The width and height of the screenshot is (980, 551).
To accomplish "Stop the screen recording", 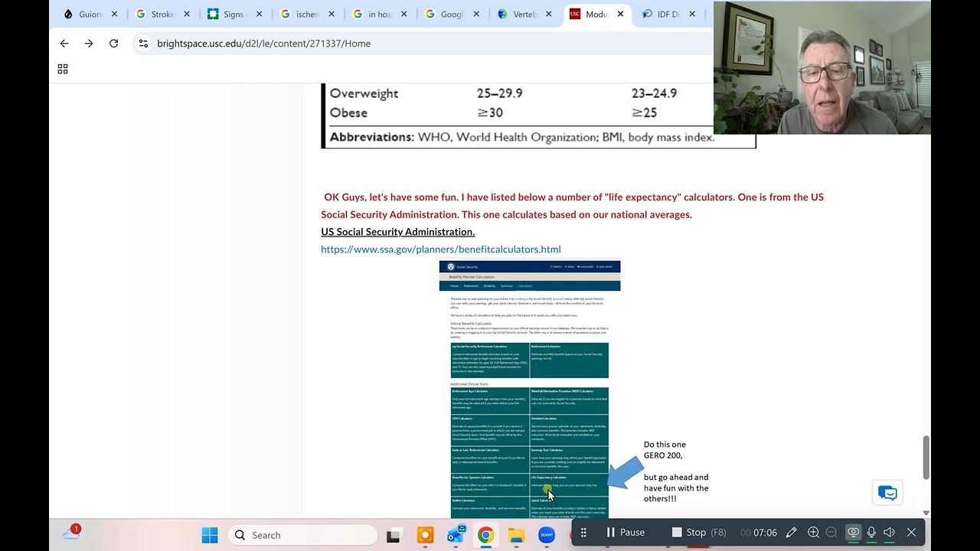I will click(699, 533).
